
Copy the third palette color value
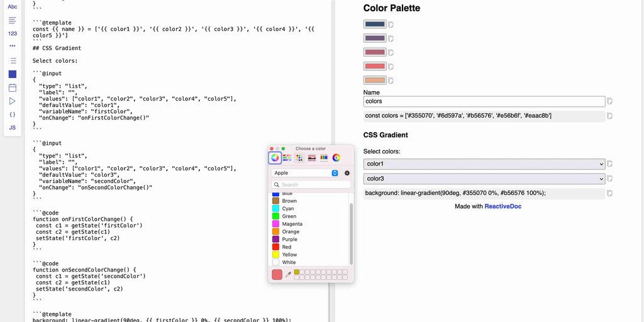coord(391,53)
